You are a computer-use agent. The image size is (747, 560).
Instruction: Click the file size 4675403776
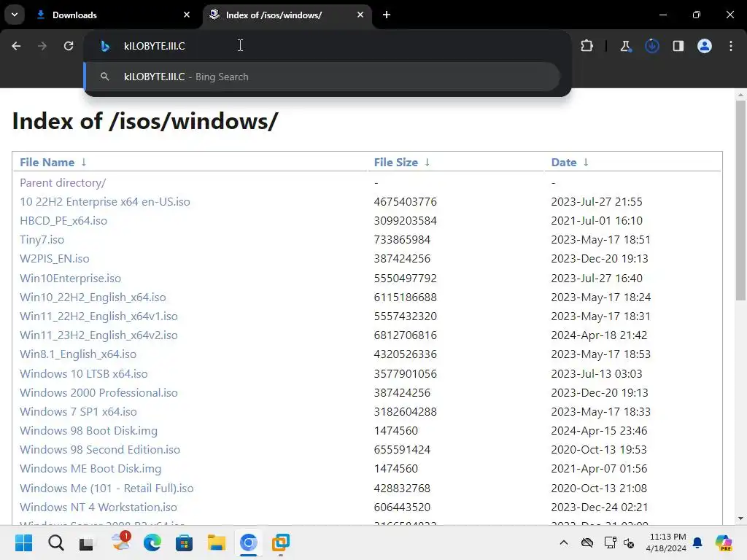pyautogui.click(x=406, y=202)
